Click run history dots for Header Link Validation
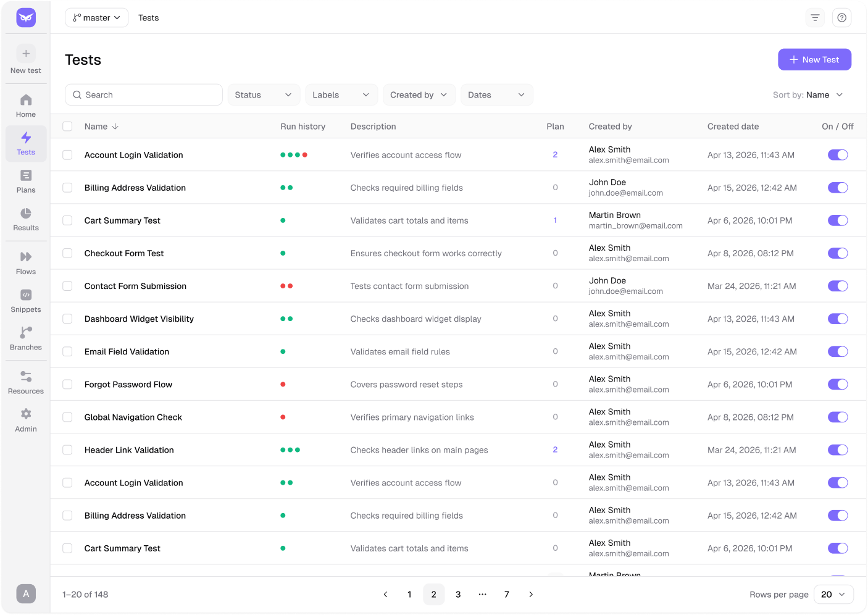868x615 pixels. coord(290,450)
